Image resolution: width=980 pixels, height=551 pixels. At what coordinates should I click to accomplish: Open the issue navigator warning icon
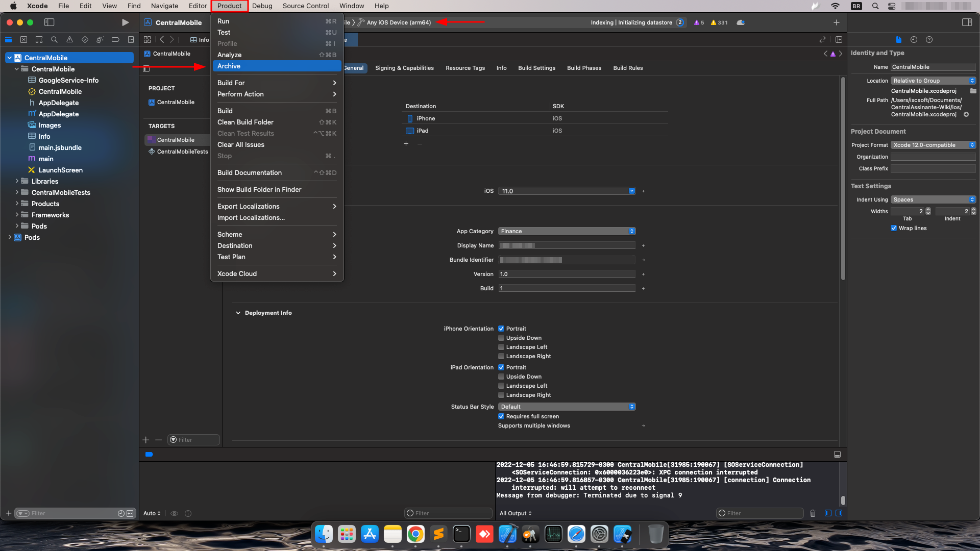coord(69,40)
